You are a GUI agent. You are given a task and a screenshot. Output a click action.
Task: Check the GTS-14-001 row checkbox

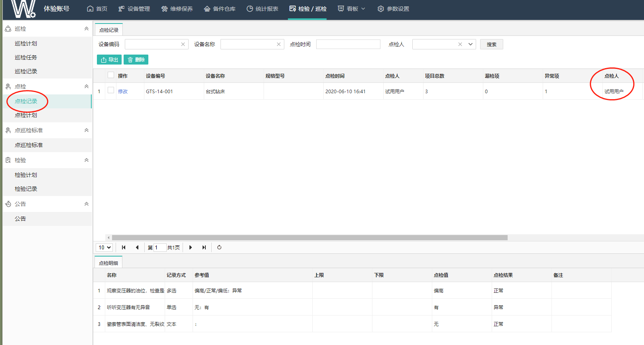tap(111, 90)
